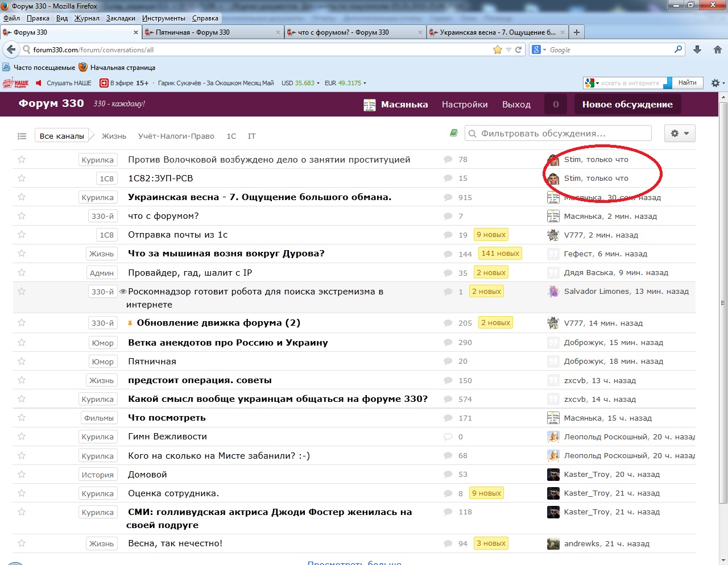Toggle star for Отправка почты из 1с
The image size is (728, 565).
(x=22, y=235)
